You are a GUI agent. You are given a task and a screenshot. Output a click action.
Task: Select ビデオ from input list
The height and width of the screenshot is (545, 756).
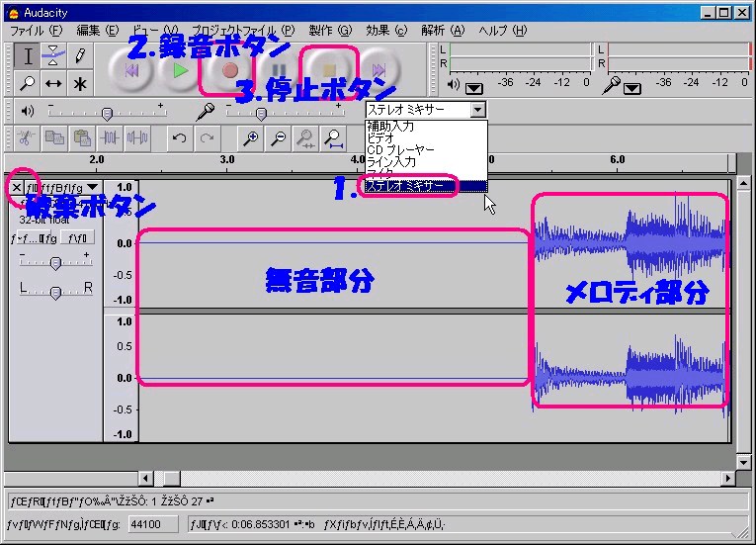tap(426, 138)
